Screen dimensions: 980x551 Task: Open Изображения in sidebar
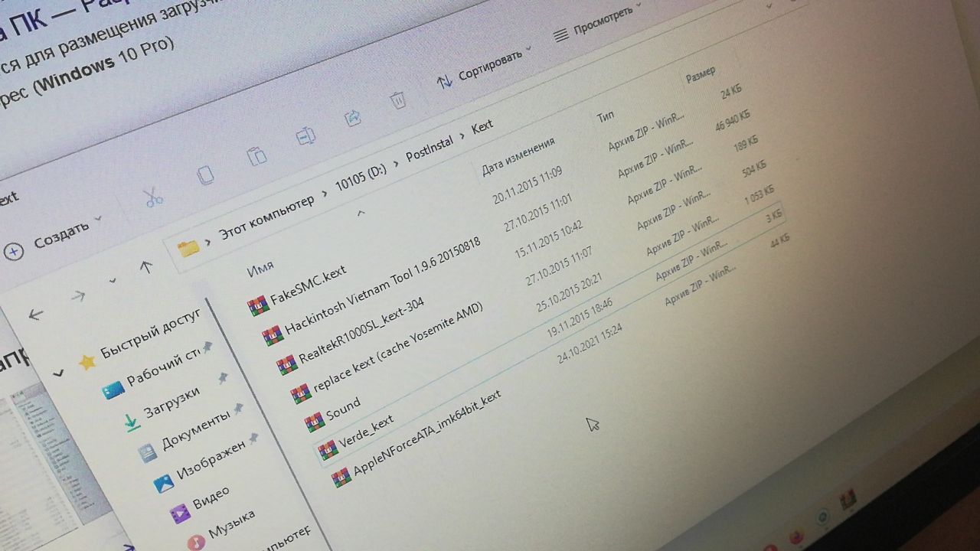[x=200, y=464]
